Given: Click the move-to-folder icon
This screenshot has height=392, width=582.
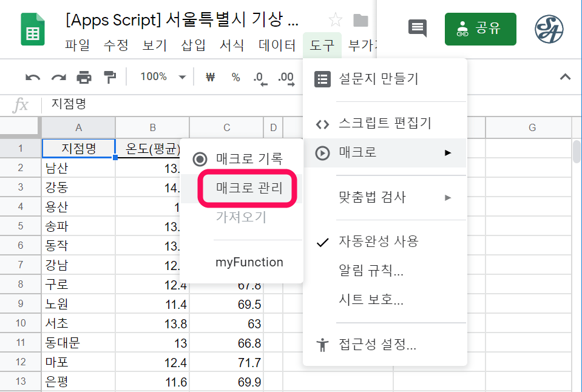Looking at the screenshot, I should [x=361, y=21].
